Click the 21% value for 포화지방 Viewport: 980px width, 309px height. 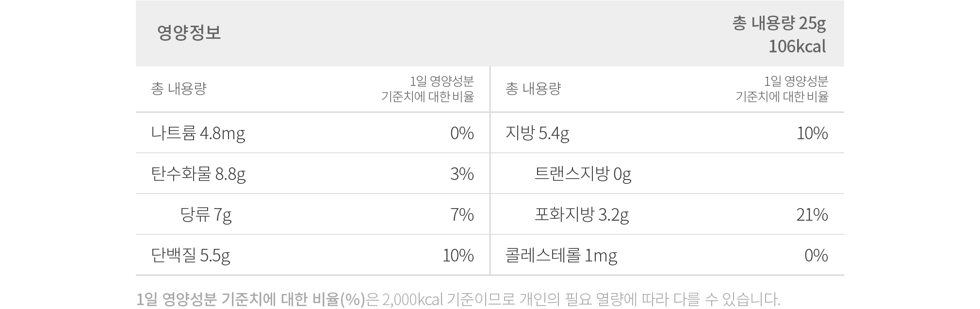coord(812,214)
